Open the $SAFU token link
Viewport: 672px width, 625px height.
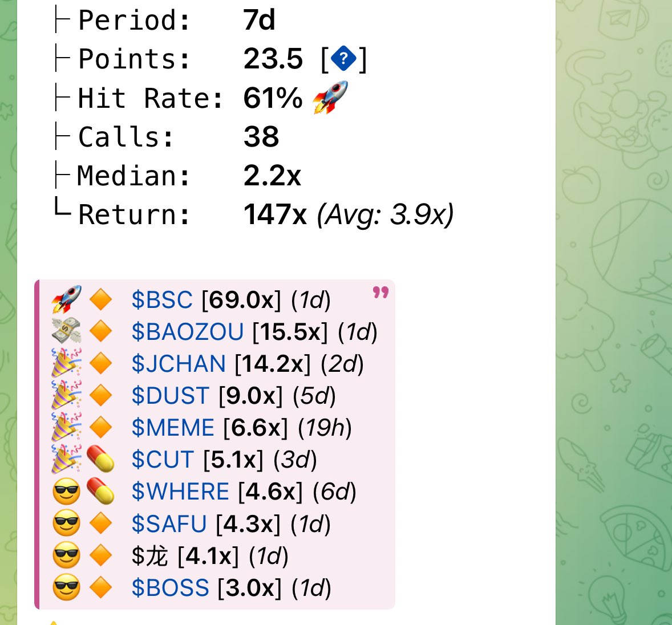tap(169, 523)
